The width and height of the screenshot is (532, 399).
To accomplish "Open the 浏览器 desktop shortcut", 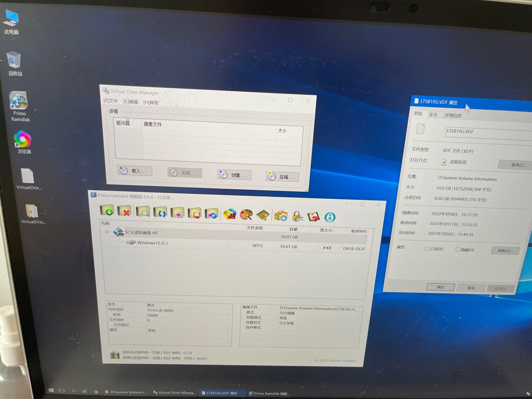I will (x=24, y=142).
